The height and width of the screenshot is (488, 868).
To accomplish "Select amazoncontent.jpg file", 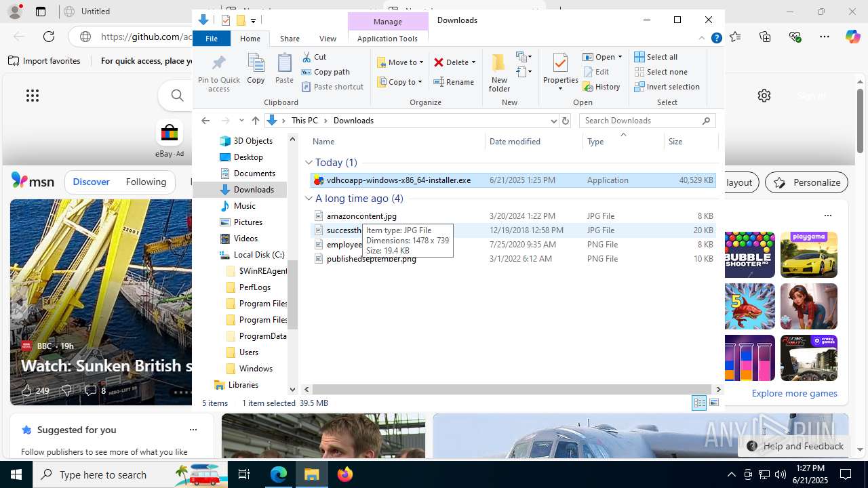I will [x=512, y=216].
